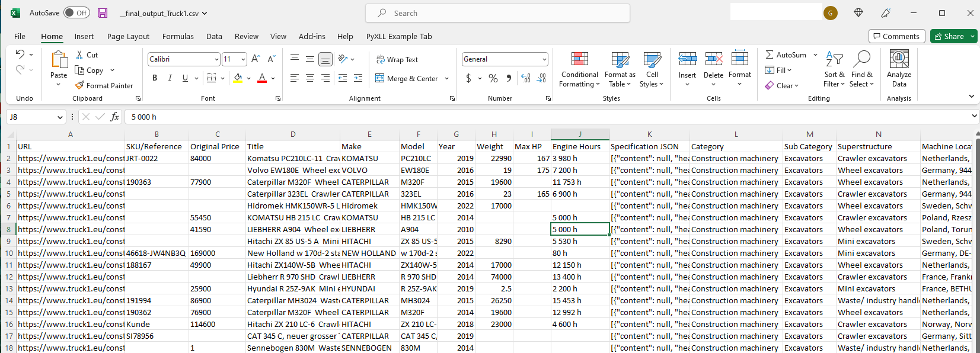Screen dimensions: 980x353
Task: Open Font Color dropdown arrow
Action: (273, 78)
